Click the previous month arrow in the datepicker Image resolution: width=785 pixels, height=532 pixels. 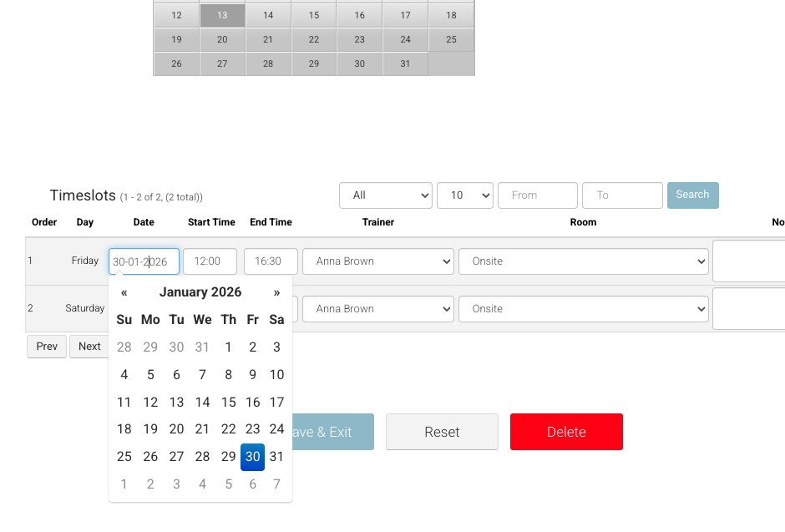click(x=124, y=291)
